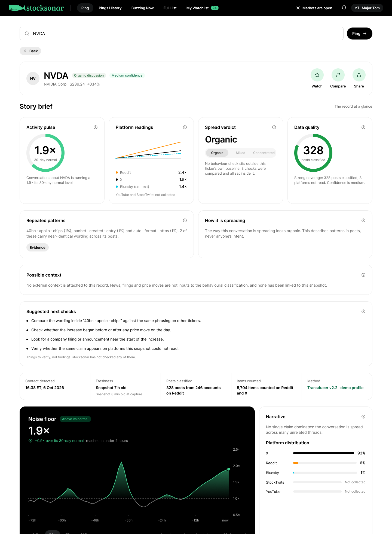Show info for Platform readings card
This screenshot has width=392, height=534.
coord(185,127)
